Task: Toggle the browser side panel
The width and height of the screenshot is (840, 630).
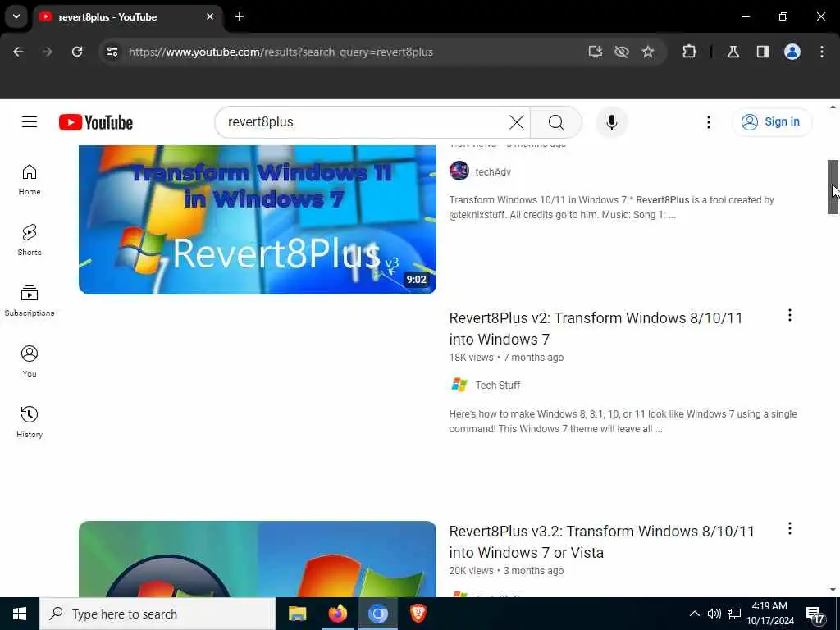Action: 762,52
